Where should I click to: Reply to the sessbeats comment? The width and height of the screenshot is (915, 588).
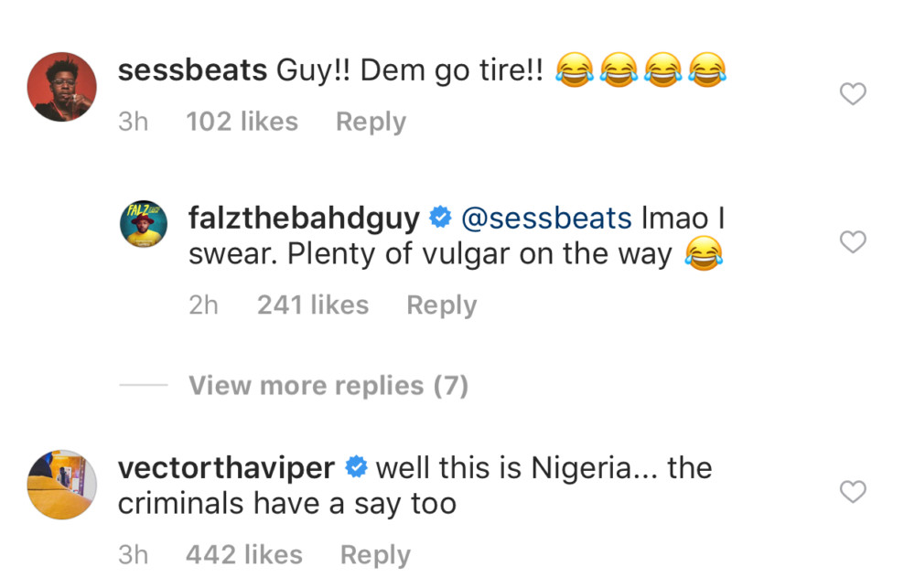click(x=371, y=122)
